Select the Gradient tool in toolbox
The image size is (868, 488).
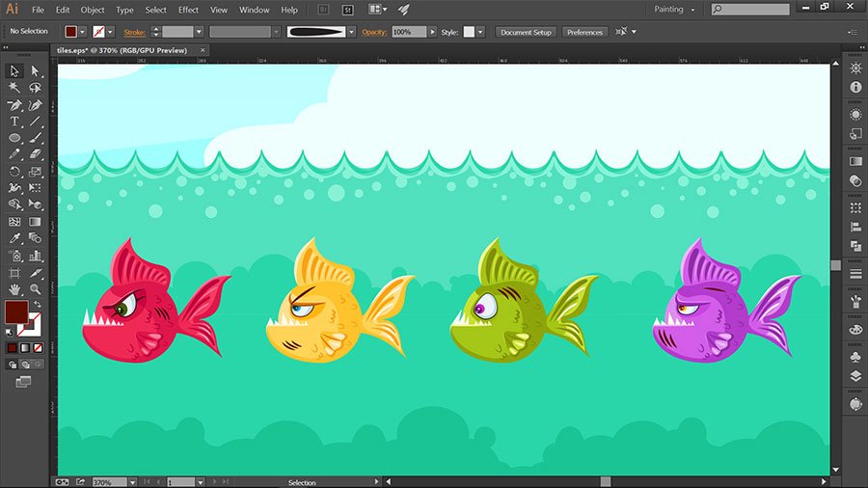coord(35,222)
